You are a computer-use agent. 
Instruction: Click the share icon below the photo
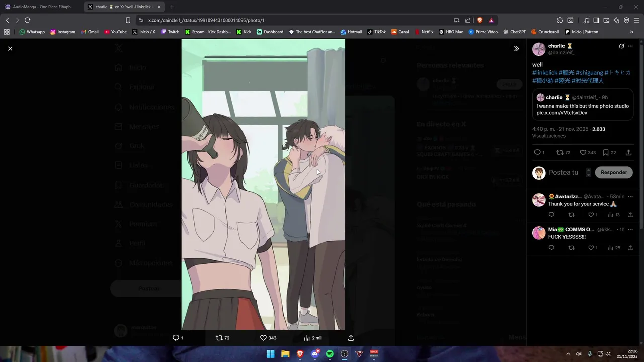(351, 338)
